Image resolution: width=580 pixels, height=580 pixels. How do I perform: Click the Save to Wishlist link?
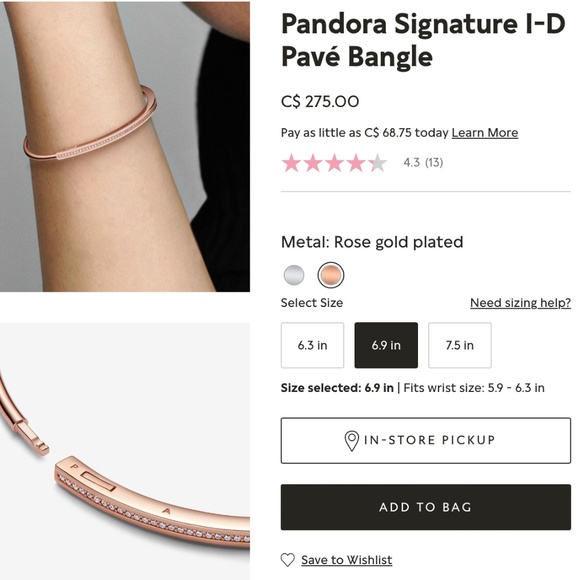coord(347,560)
